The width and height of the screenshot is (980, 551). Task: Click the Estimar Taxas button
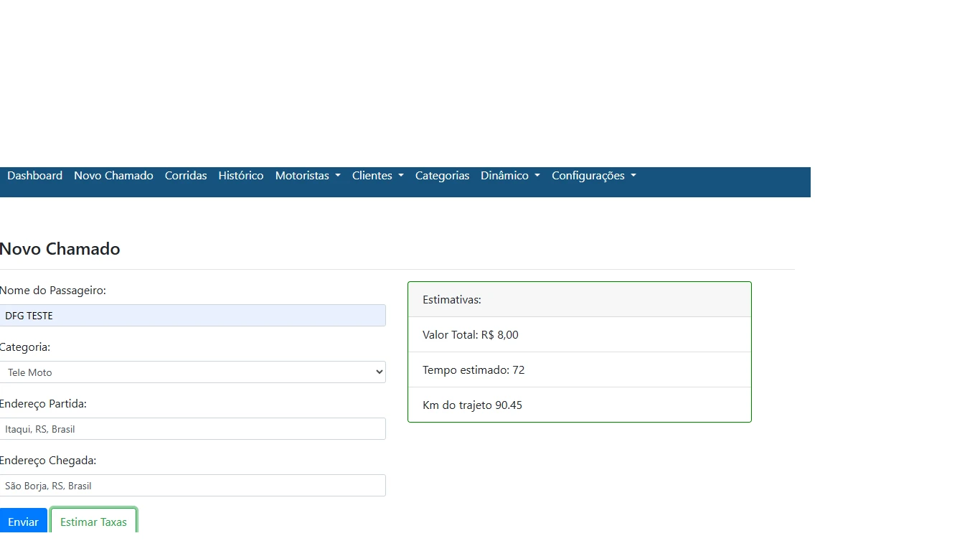pos(93,522)
